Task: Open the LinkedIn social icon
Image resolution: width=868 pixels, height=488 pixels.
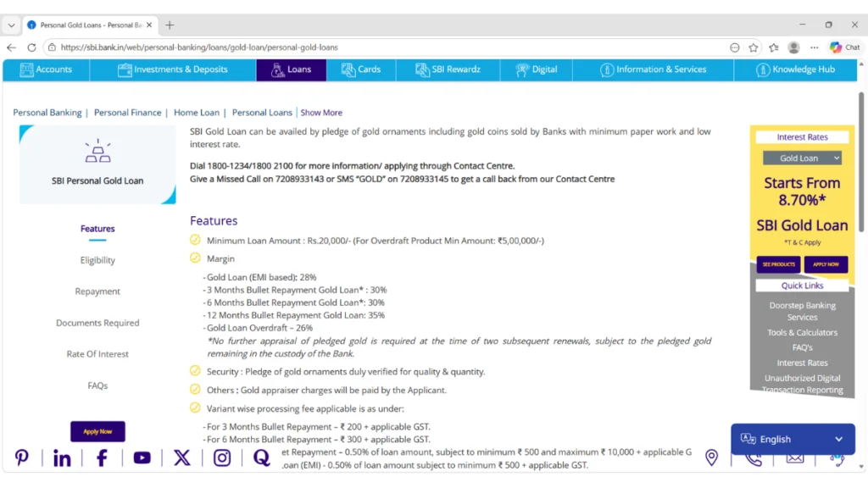Action: [62, 457]
